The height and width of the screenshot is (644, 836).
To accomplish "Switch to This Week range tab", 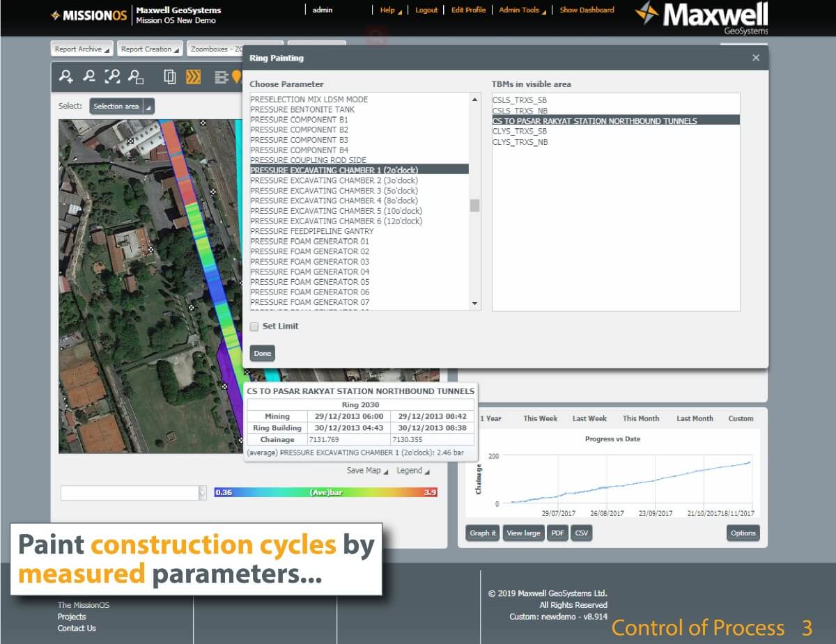I will click(541, 418).
